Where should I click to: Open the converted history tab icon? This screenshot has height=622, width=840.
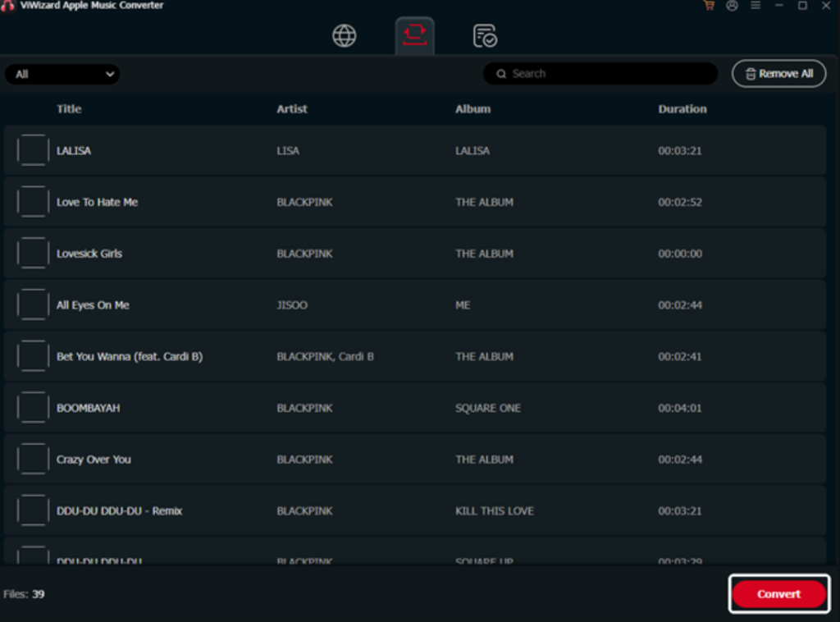(x=485, y=36)
